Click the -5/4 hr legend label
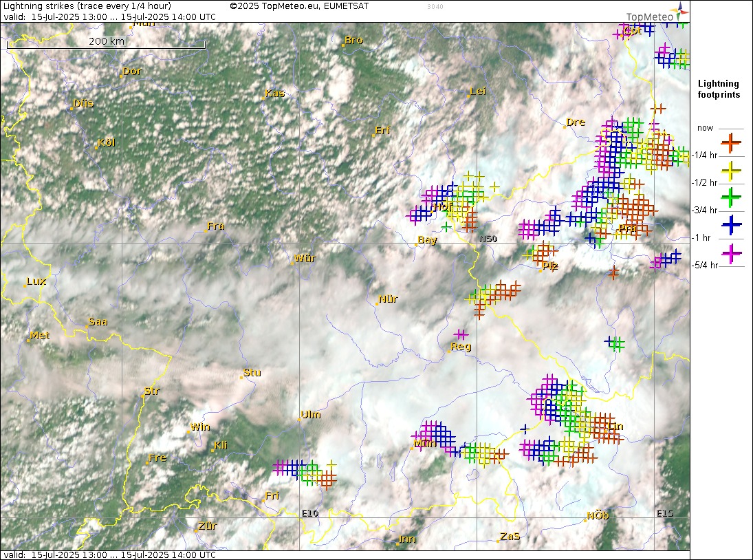 click(704, 265)
